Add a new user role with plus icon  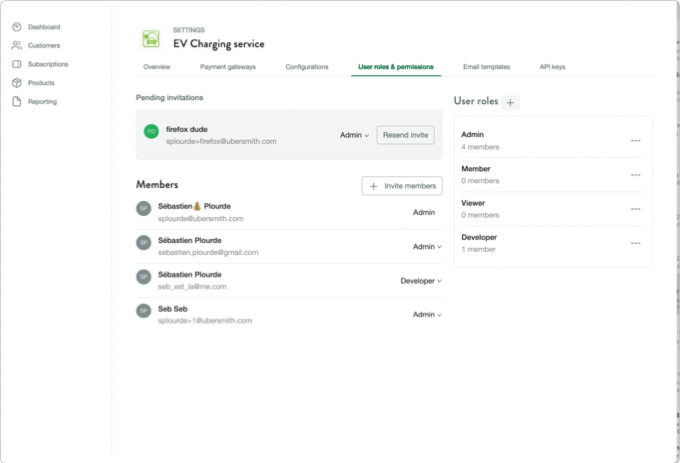click(510, 102)
